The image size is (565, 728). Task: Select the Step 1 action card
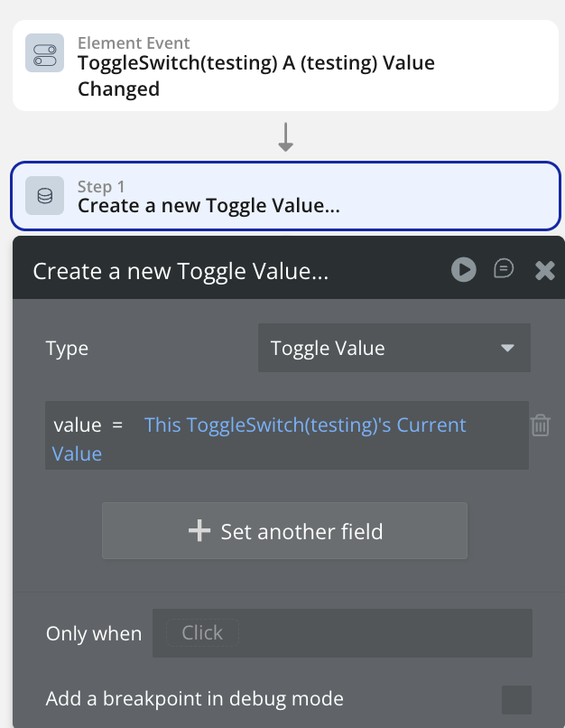pyautogui.click(x=285, y=196)
